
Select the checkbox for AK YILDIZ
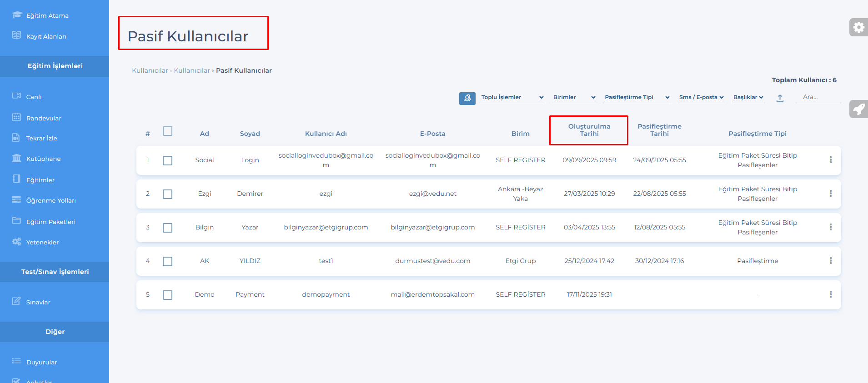pyautogui.click(x=167, y=261)
